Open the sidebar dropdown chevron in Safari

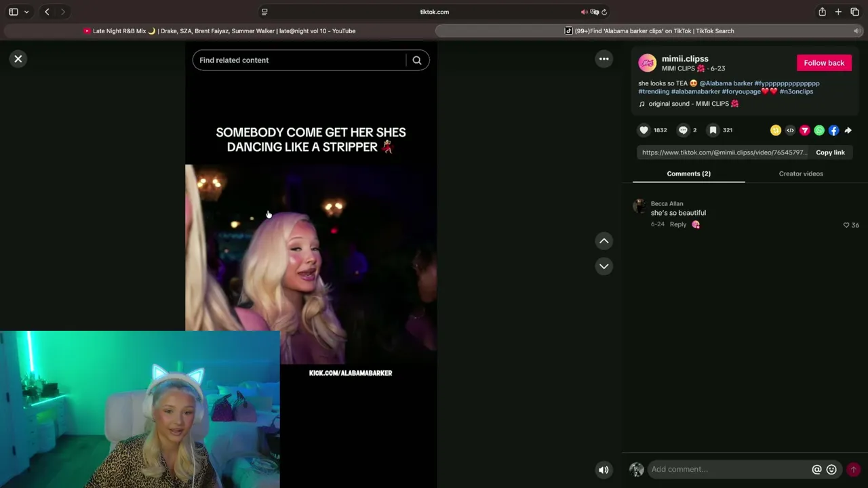coord(26,12)
